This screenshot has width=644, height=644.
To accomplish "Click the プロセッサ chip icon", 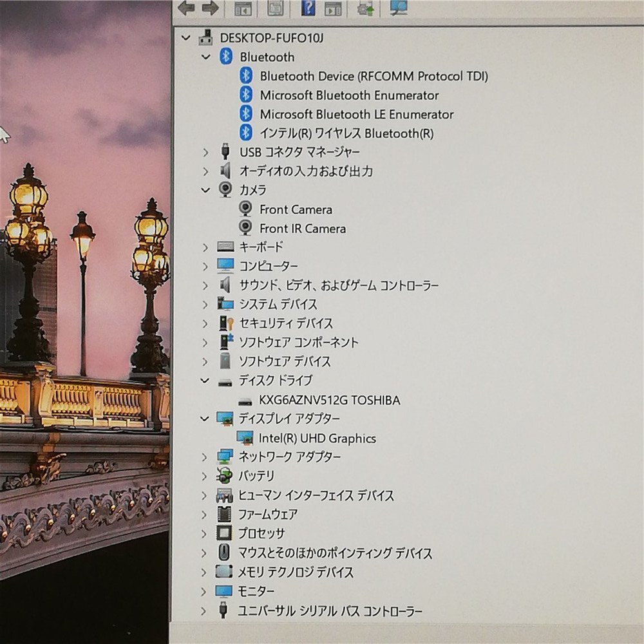I will [x=224, y=533].
